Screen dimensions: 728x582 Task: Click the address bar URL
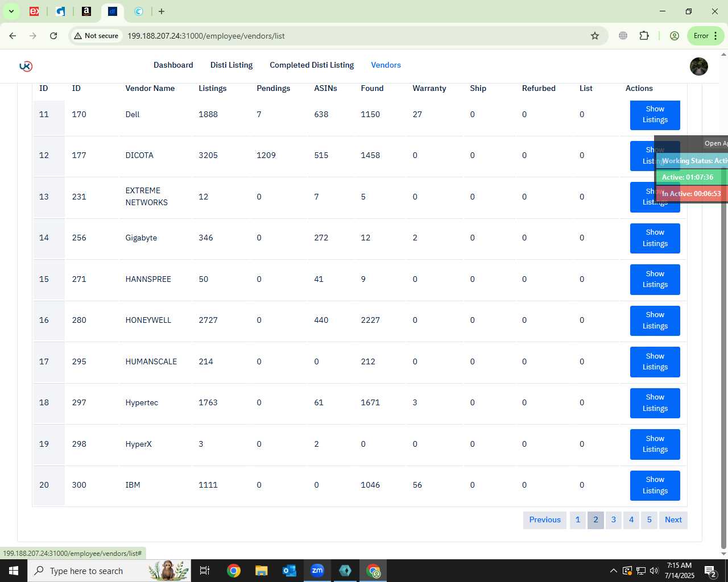pos(206,36)
